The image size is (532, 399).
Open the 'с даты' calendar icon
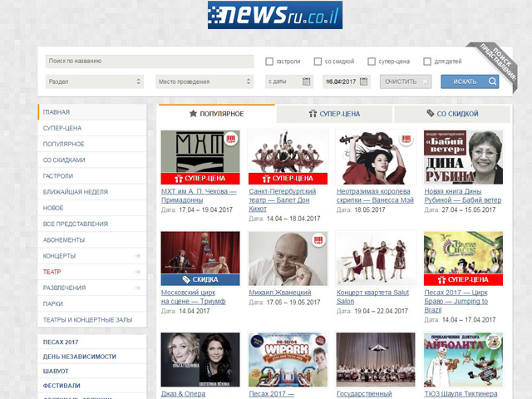[x=306, y=81]
